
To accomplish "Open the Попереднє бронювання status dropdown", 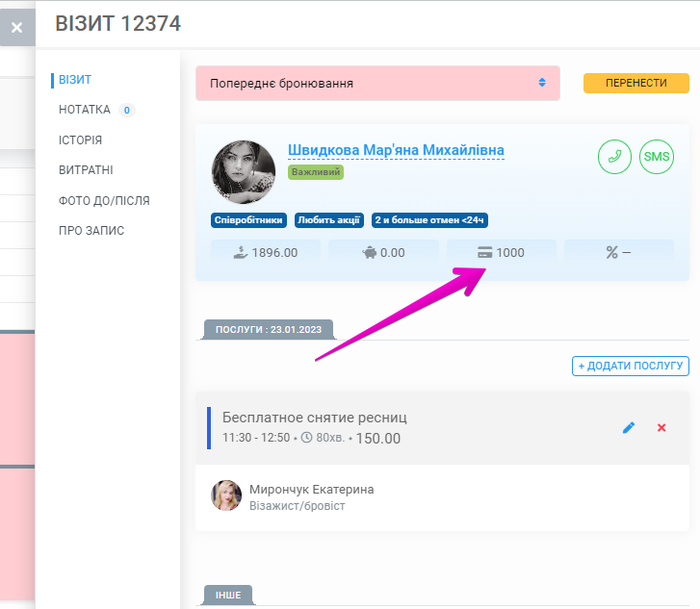I will tap(377, 84).
